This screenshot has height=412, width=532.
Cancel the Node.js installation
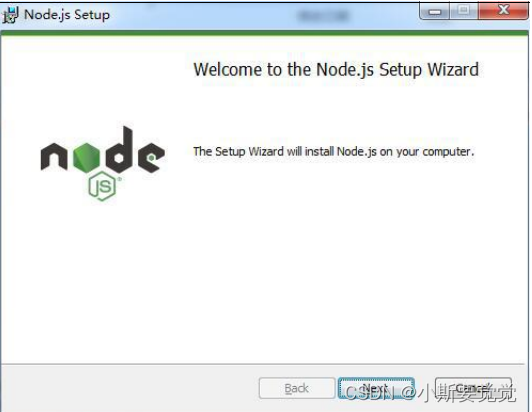473,388
